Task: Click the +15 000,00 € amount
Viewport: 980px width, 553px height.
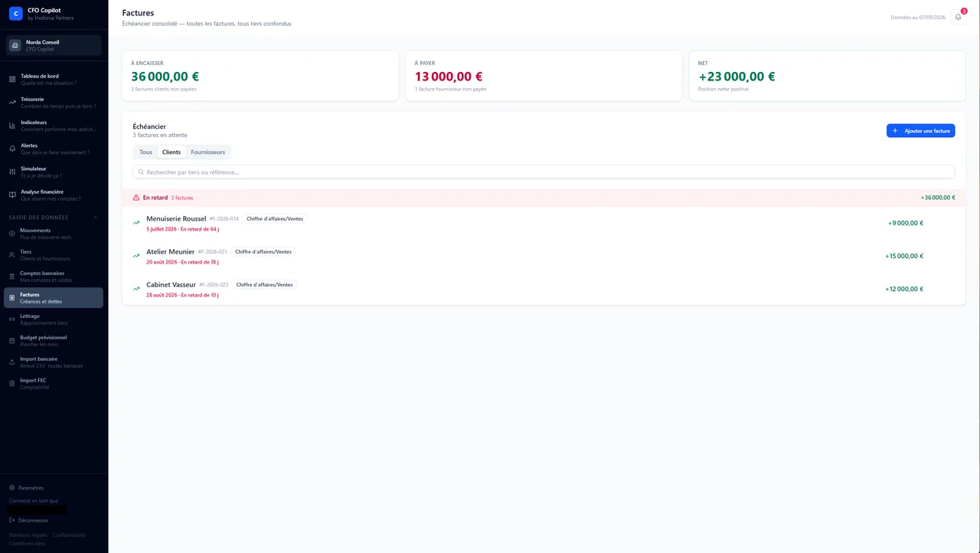Action: pyautogui.click(x=904, y=257)
